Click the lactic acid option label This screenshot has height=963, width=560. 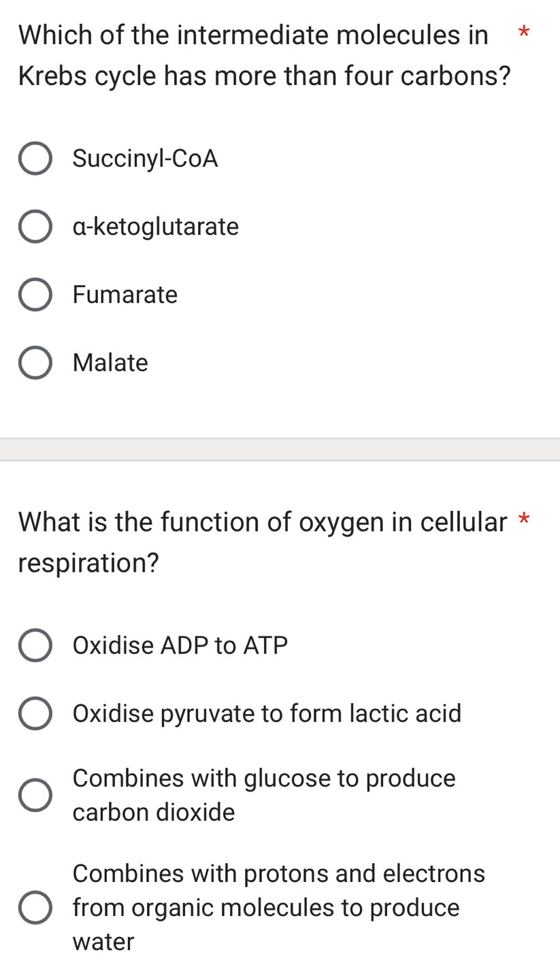(x=267, y=713)
